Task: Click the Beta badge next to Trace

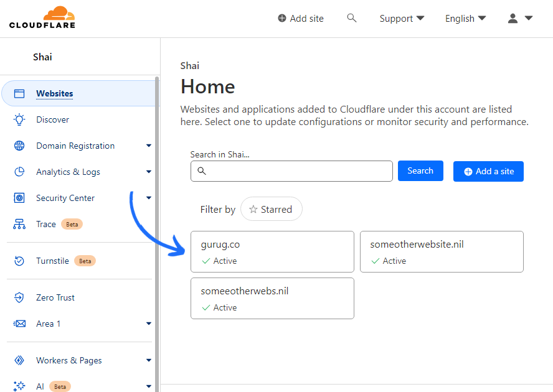Action: [x=72, y=224]
